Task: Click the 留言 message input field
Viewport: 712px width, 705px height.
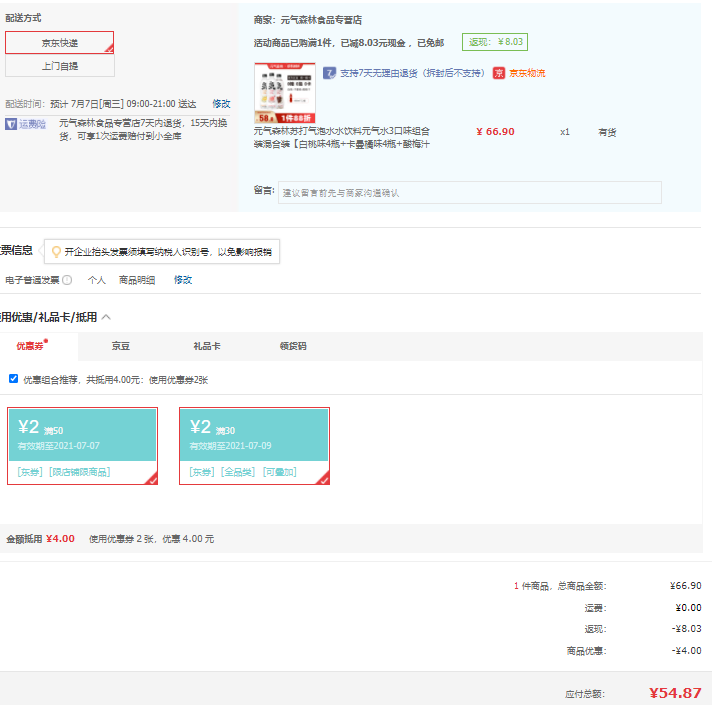Action: point(469,193)
